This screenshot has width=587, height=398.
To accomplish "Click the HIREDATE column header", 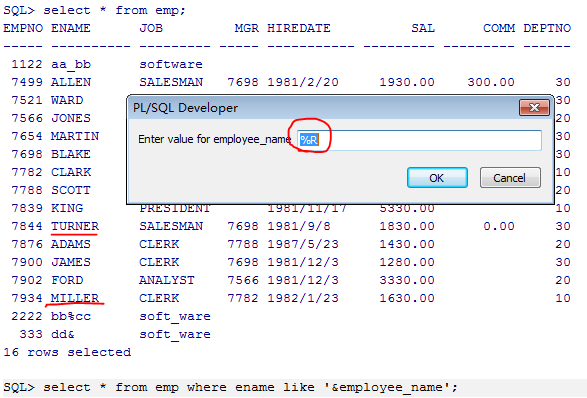I will [x=299, y=28].
